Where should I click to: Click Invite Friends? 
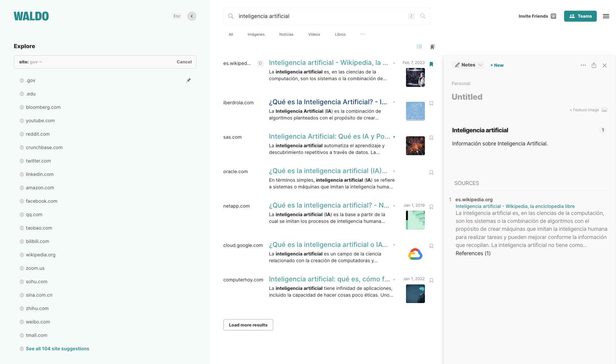coord(533,16)
